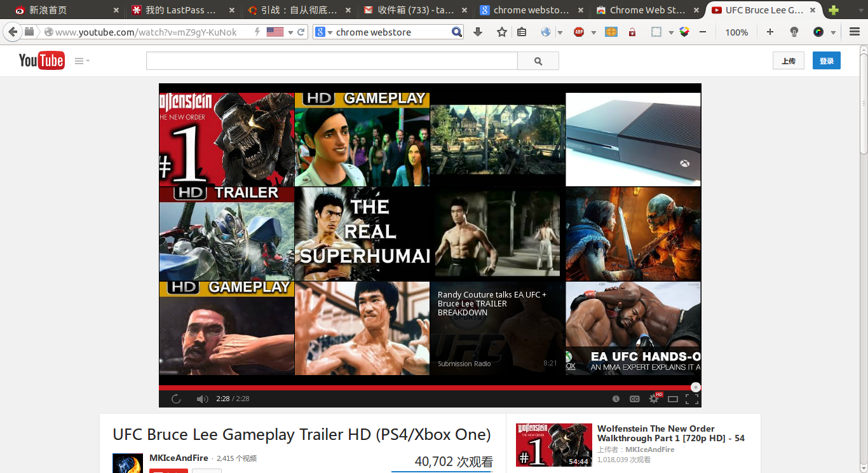This screenshot has height=473, width=868.
Task: Click the red padlock extension icon
Action: [x=632, y=32]
